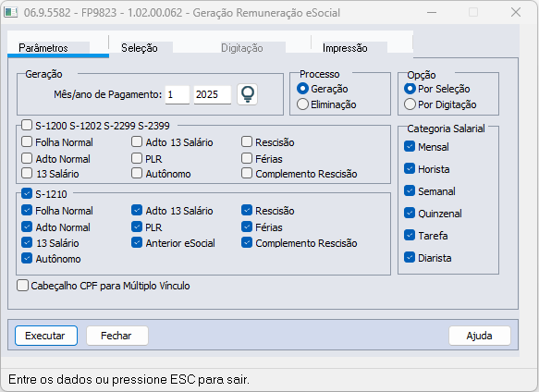The width and height of the screenshot is (539, 392).
Task: Uncheck the Horista salary category
Action: tap(410, 168)
